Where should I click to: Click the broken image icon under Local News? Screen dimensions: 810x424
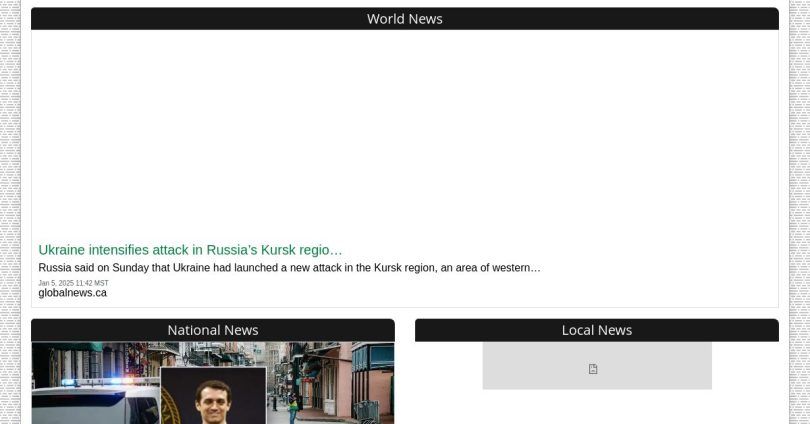593,369
